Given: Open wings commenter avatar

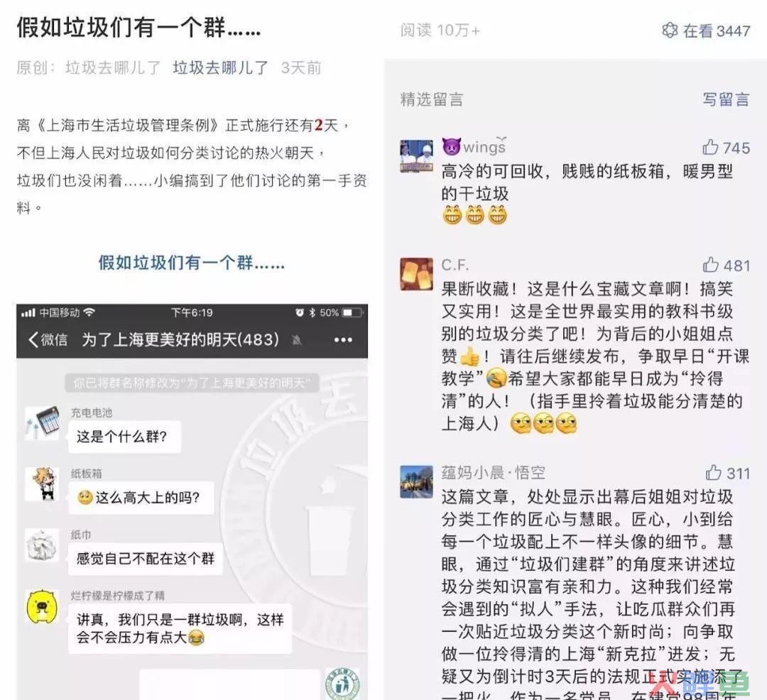Looking at the screenshot, I should tap(416, 156).
